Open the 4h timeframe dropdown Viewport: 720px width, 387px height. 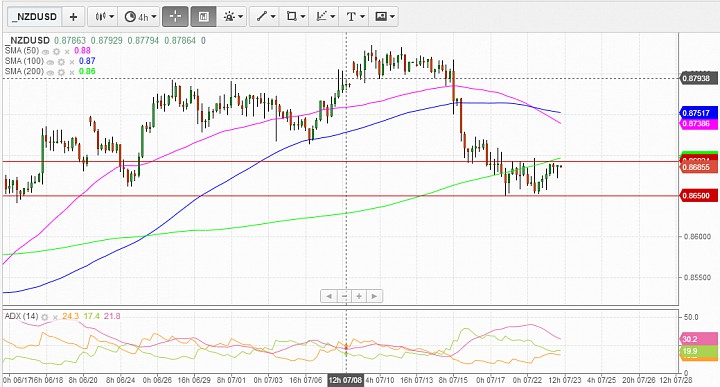(139, 17)
